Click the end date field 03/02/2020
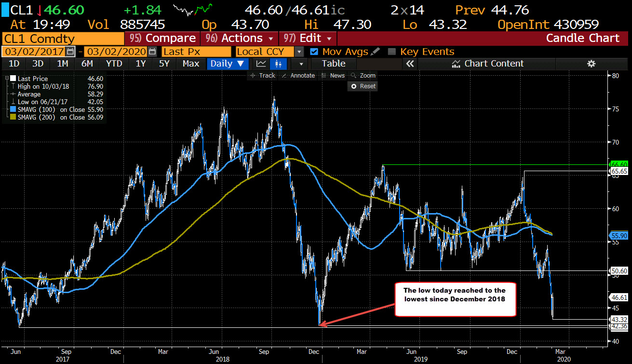 [x=116, y=52]
